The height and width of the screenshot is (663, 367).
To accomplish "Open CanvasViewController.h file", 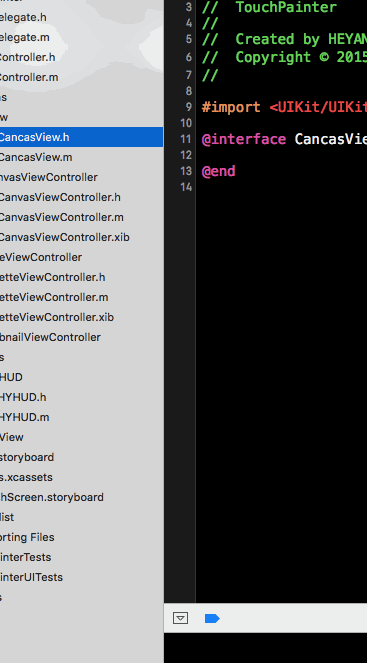I will pos(60,197).
